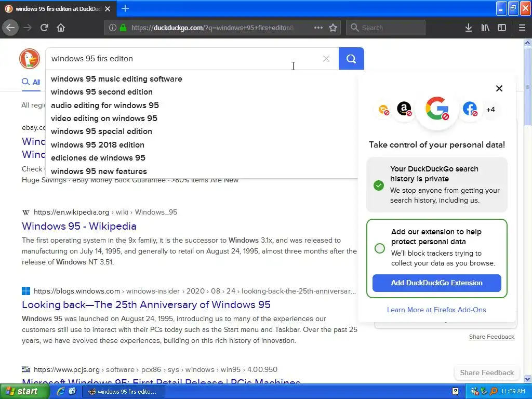532x399 pixels.
Task: Open the blogs.windows.com result URL
Action: pyautogui.click(x=195, y=291)
